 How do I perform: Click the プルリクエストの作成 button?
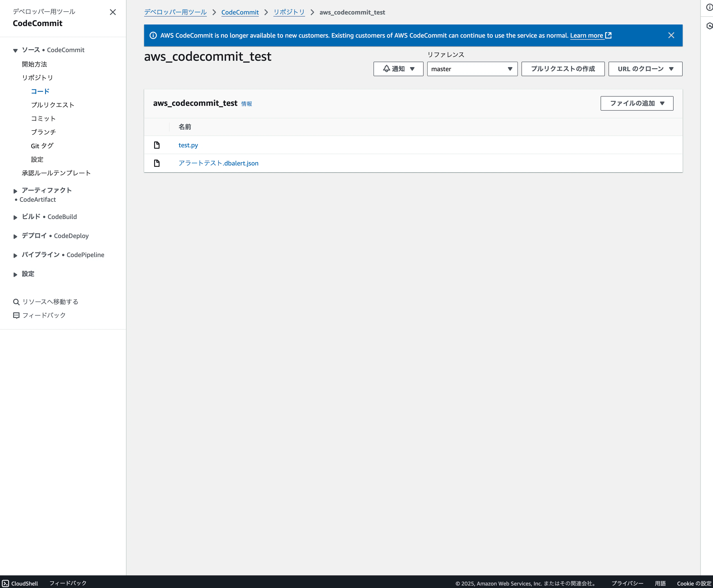pos(563,69)
